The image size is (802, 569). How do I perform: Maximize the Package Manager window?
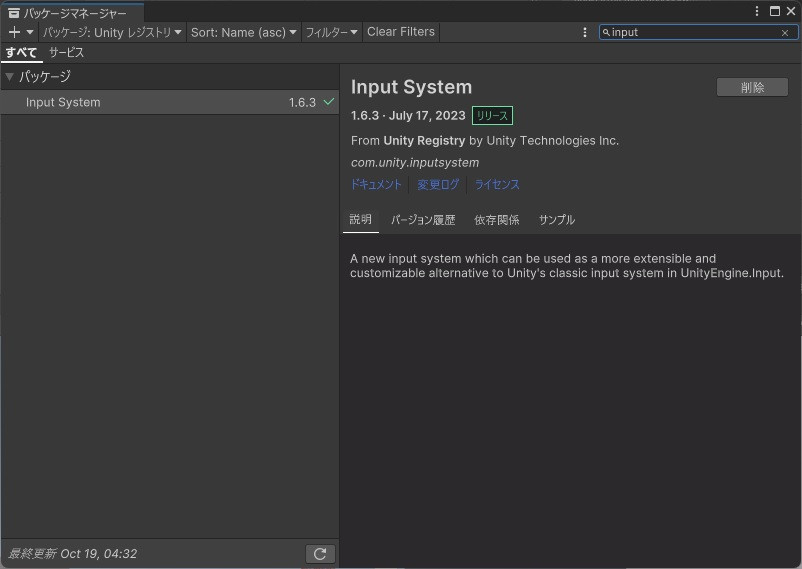point(775,11)
